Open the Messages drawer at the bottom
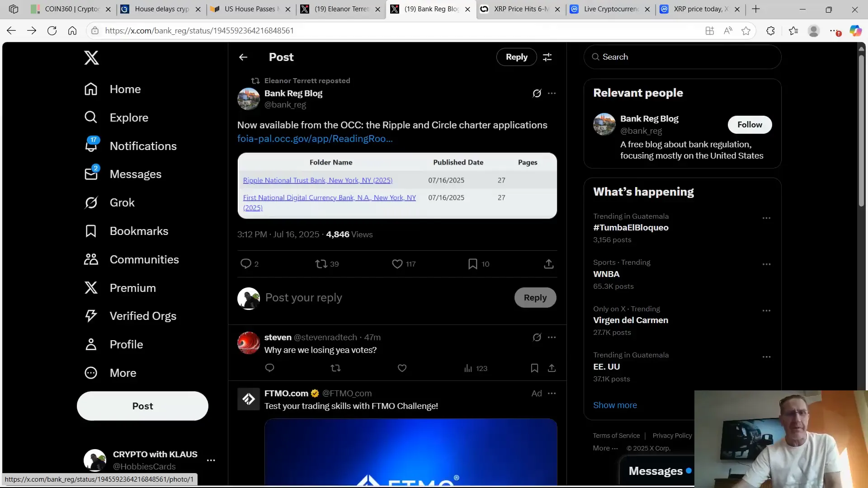 (x=656, y=471)
